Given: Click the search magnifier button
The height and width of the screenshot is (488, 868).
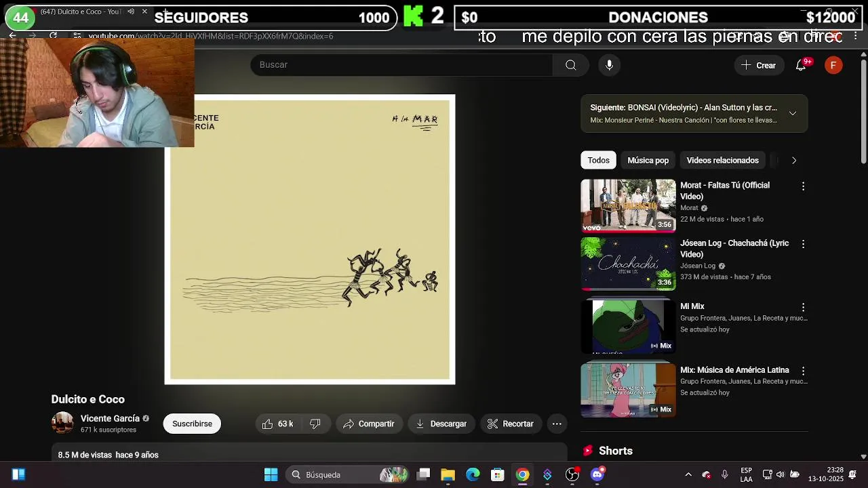Looking at the screenshot, I should (571, 65).
